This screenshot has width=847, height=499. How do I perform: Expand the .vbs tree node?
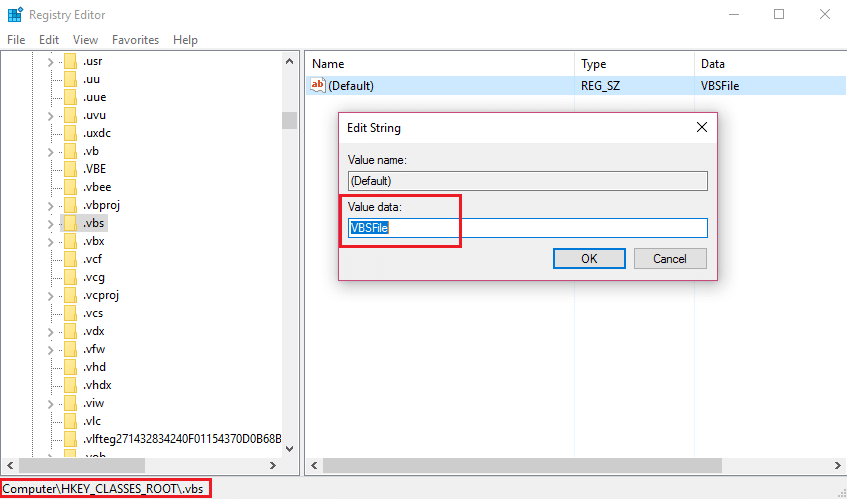pyautogui.click(x=50, y=224)
